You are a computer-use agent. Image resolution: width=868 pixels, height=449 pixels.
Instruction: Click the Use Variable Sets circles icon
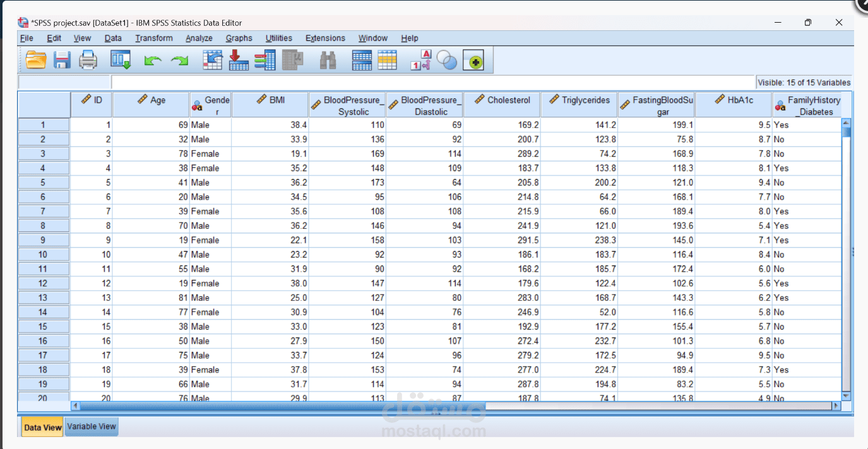click(x=447, y=59)
